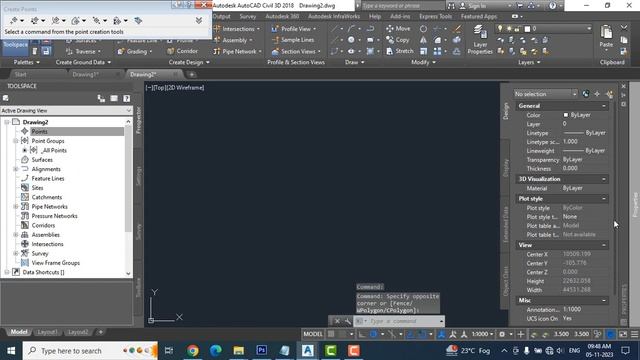
Task: Expand the Alignments tree node
Action: point(16,169)
